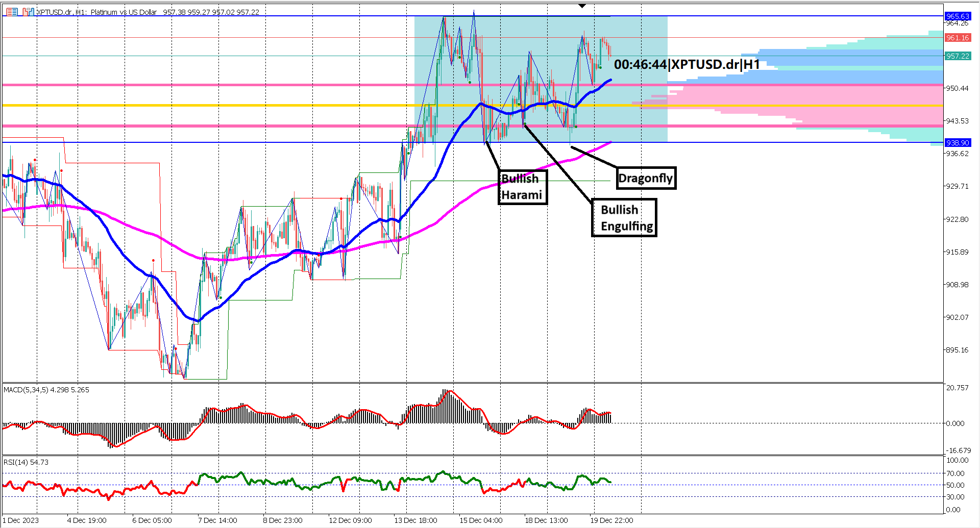Click the 00:46:44 XPTUSD candle countdown label
This screenshot has width=980, height=528.
[687, 65]
